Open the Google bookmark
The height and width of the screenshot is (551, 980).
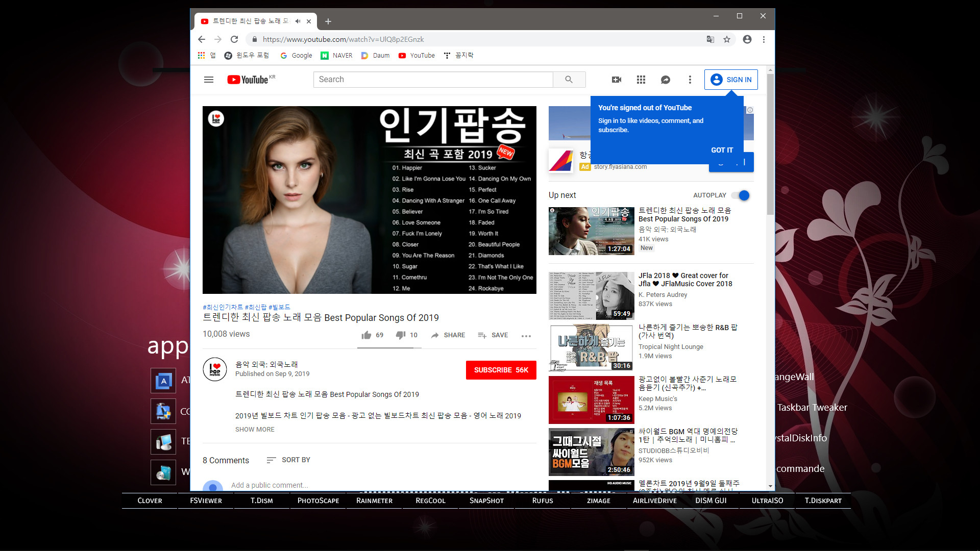point(297,56)
